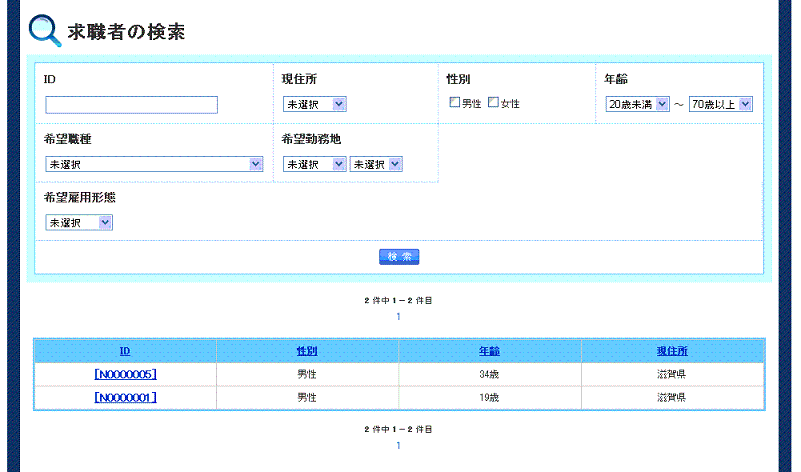Screen dimensions: 801x472
Task: Focus the ID text input field
Action: (131, 105)
